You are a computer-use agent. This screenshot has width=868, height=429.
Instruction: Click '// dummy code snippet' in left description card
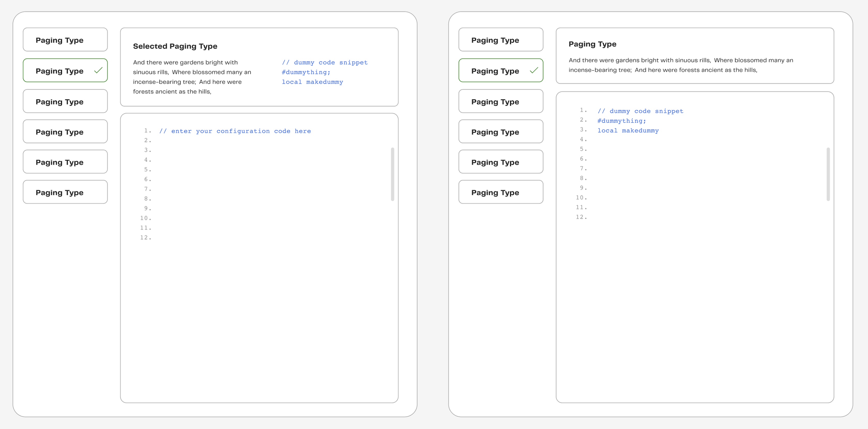click(x=325, y=62)
